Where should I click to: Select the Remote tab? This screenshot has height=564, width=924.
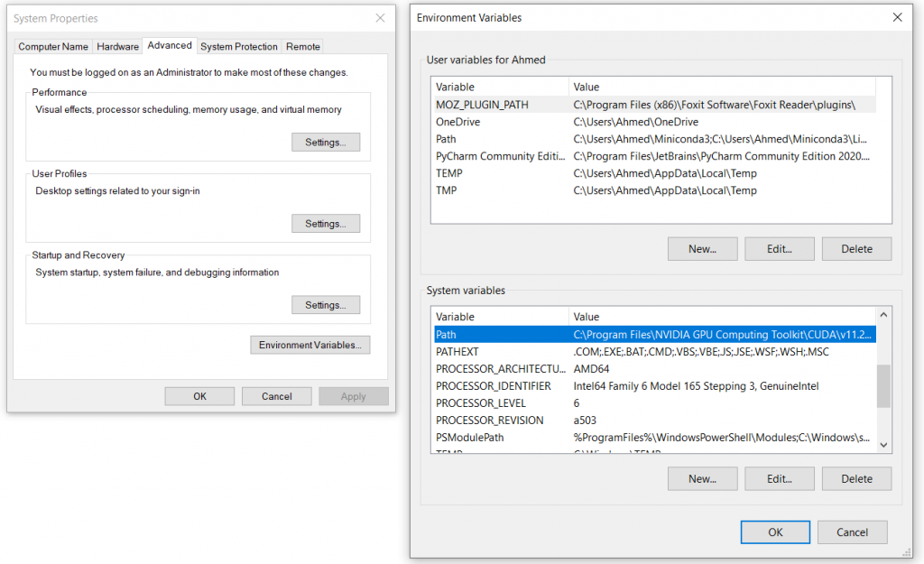[303, 46]
